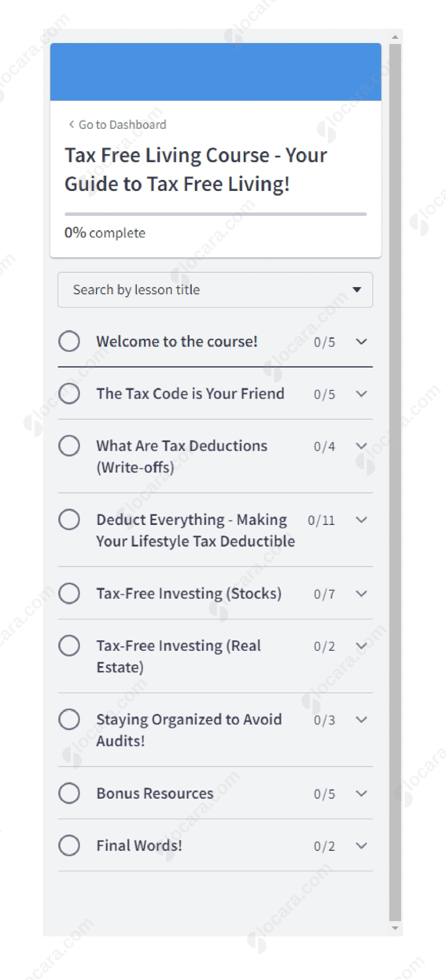Expand the Final Words! section
This screenshot has height=980, width=446.
[x=362, y=845]
